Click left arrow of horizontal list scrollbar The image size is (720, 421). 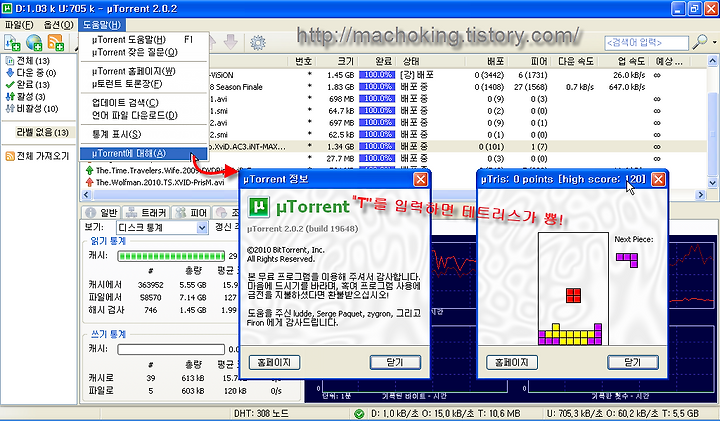point(86,195)
